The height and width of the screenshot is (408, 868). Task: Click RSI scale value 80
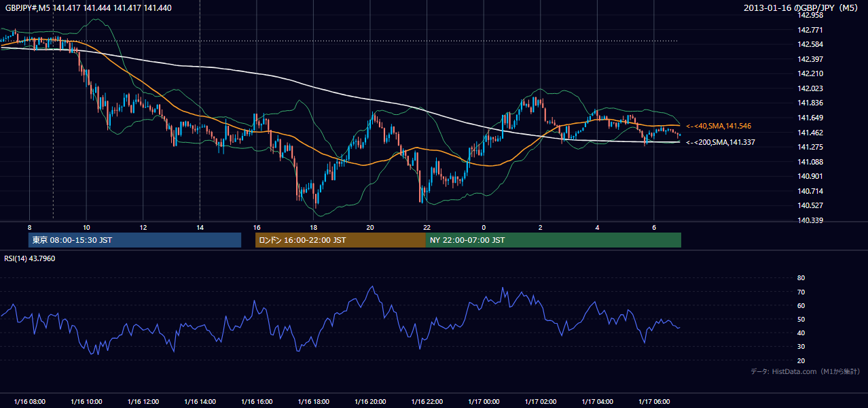pos(801,278)
